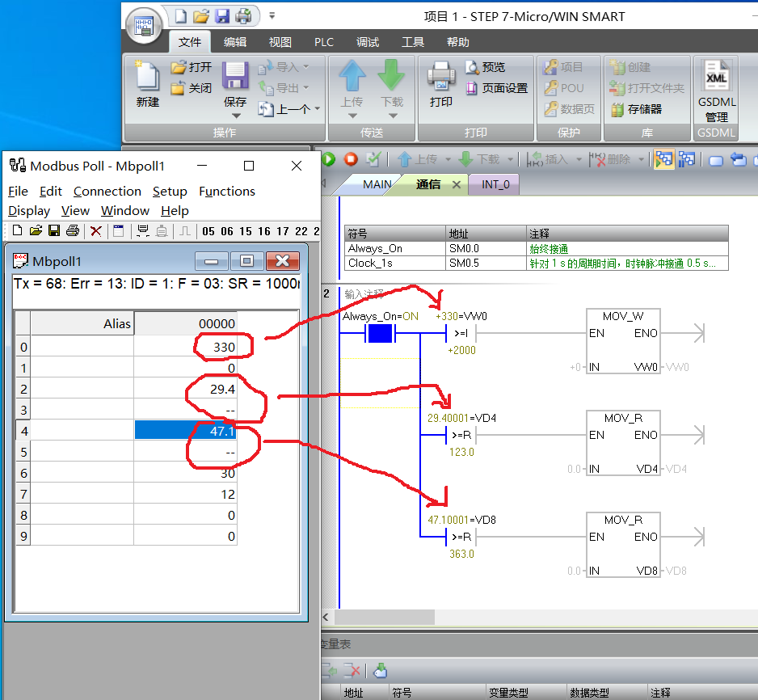Screen dimensions: 758x700
Task: Open the PLC ribbon tab
Action: point(324,42)
